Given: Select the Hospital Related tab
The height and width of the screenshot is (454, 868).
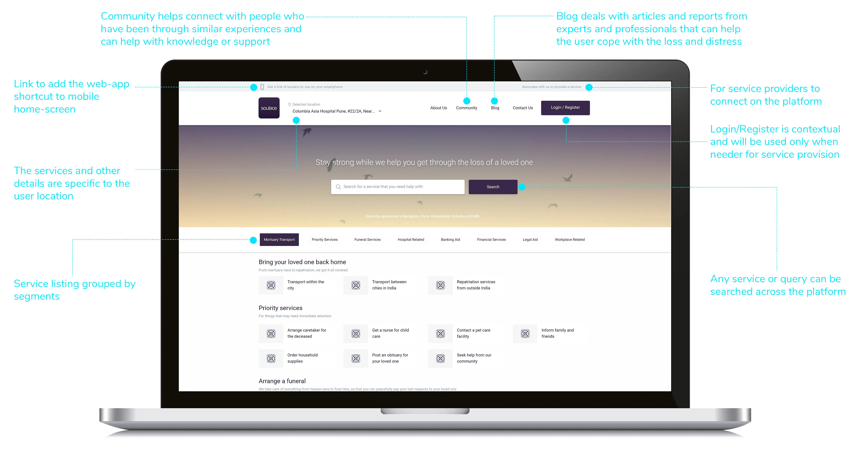Looking at the screenshot, I should (410, 239).
